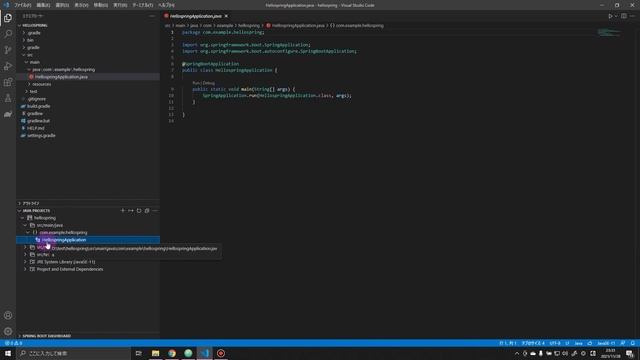Open the Search view in activity bar
Viewport: 640px width, 360px height.
coord(8,34)
